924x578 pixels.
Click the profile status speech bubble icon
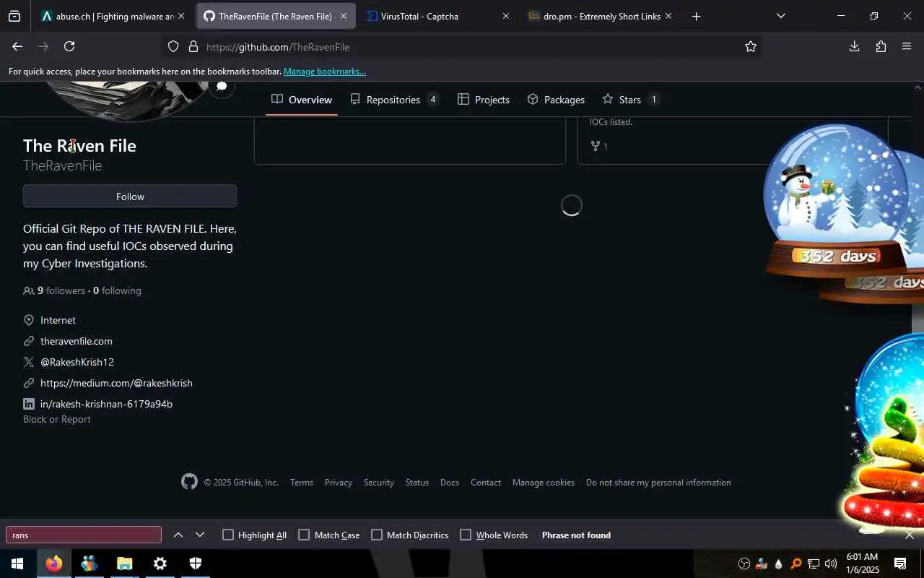[222, 87]
